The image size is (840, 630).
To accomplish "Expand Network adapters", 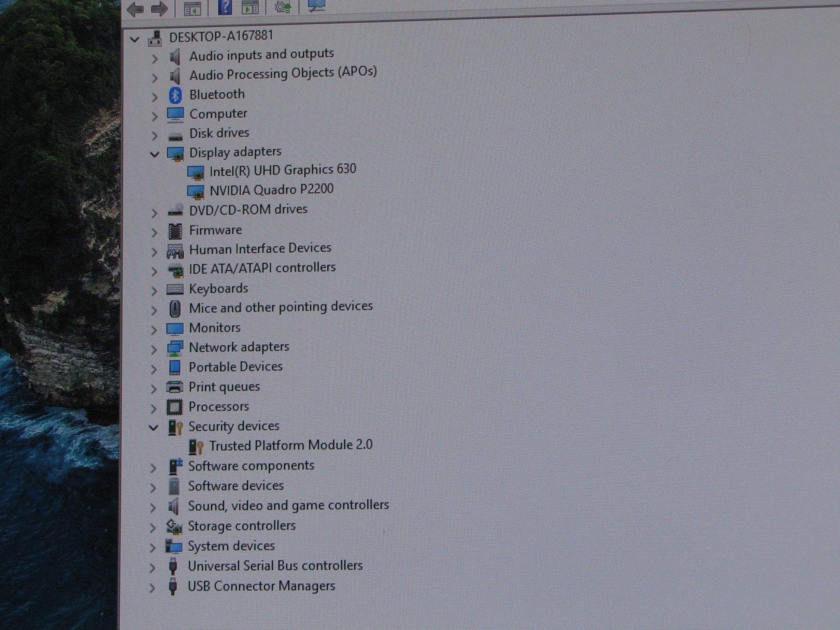I will click(154, 349).
